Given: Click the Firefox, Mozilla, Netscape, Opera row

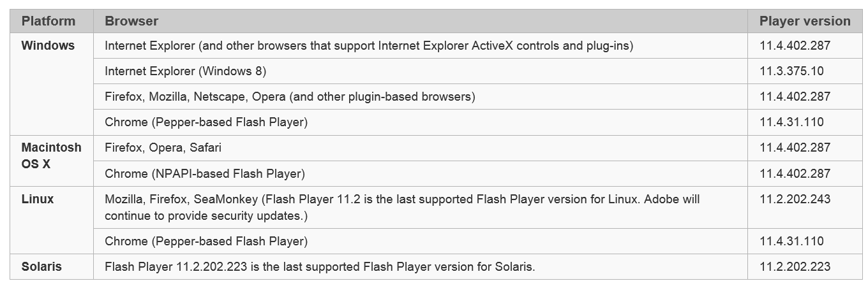Looking at the screenshot, I should [x=290, y=97].
